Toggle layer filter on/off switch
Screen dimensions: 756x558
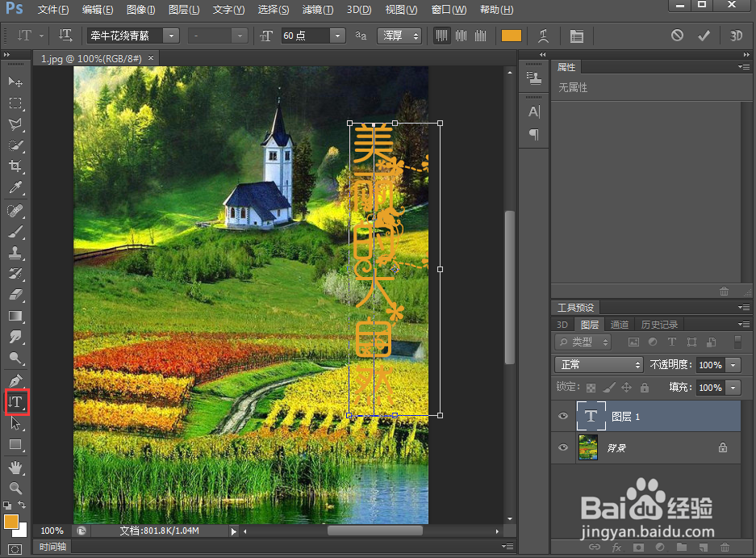pyautogui.click(x=737, y=342)
